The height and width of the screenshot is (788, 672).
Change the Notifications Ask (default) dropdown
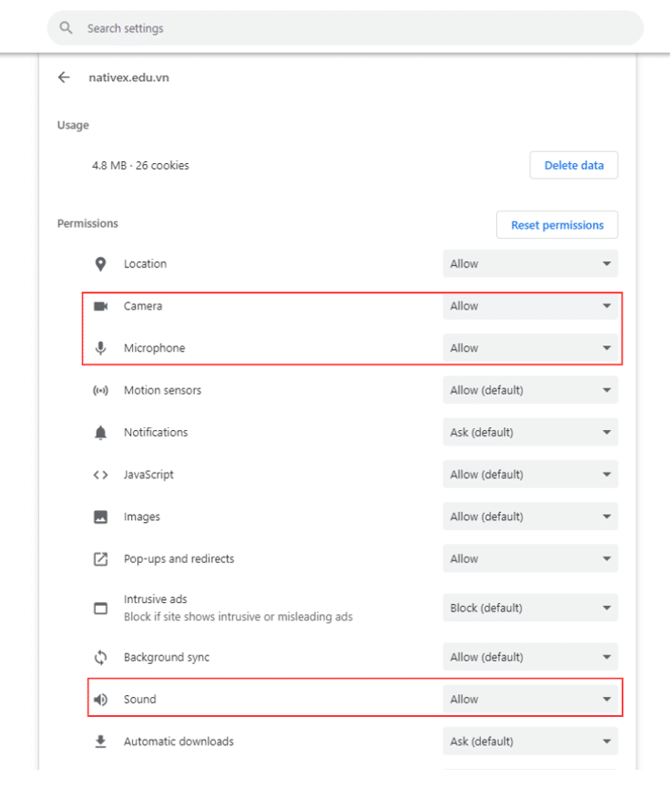[530, 433]
